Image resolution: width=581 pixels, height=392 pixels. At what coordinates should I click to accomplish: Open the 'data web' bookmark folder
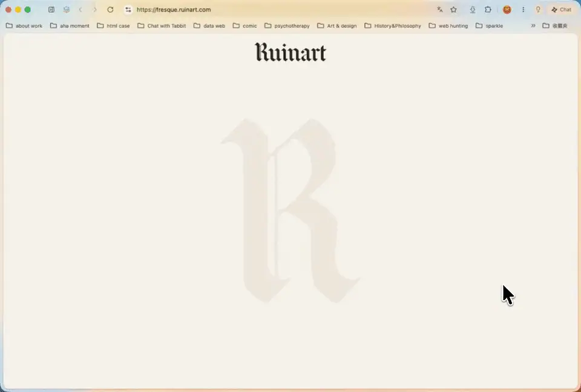209,25
